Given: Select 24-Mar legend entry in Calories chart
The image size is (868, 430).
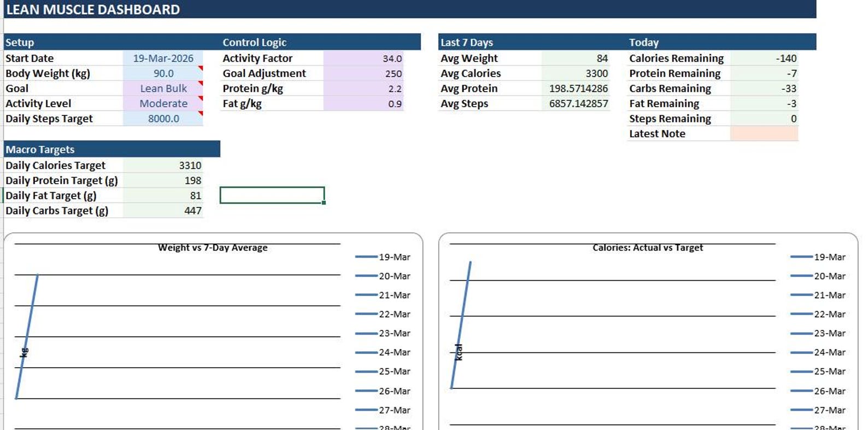Looking at the screenshot, I should point(818,352).
